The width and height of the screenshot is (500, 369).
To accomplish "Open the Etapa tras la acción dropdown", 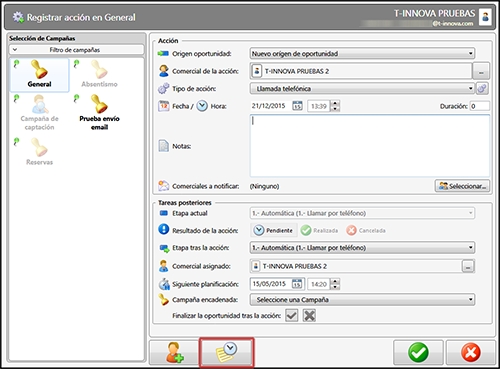I will coord(362,248).
